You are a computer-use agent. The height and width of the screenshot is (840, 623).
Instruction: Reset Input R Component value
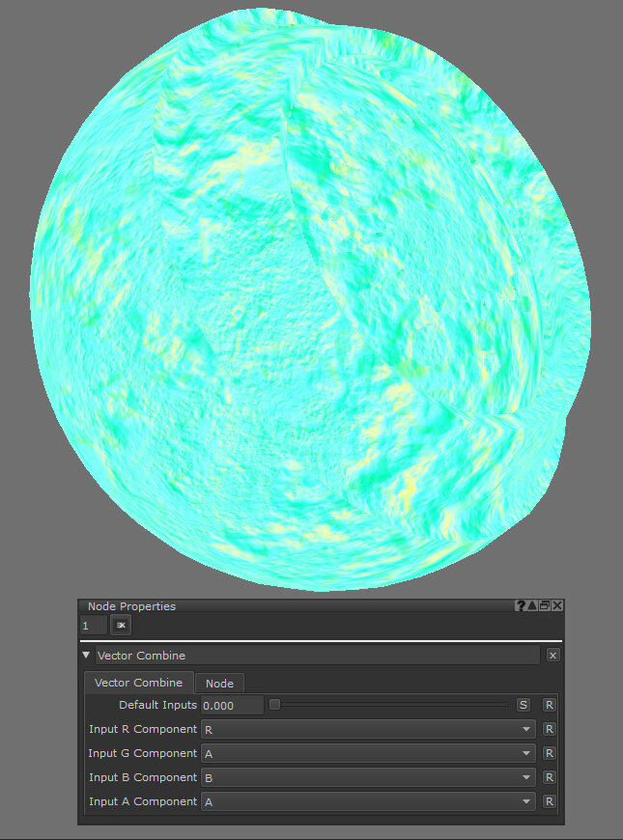[549, 729]
